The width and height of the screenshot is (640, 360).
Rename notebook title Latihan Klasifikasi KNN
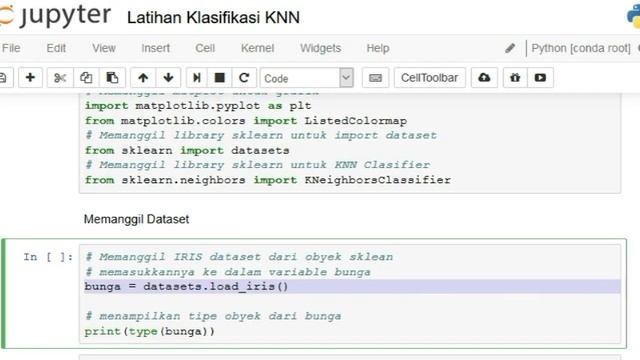click(x=213, y=18)
